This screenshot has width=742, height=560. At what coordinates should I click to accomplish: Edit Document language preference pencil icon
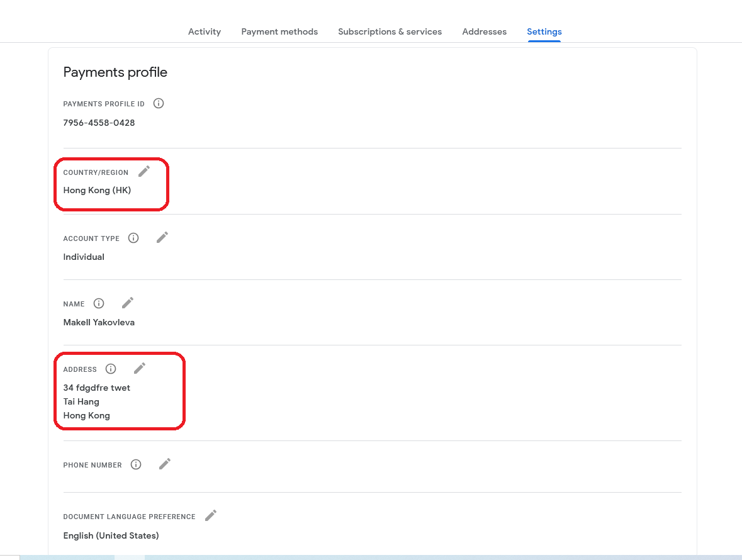click(x=211, y=515)
